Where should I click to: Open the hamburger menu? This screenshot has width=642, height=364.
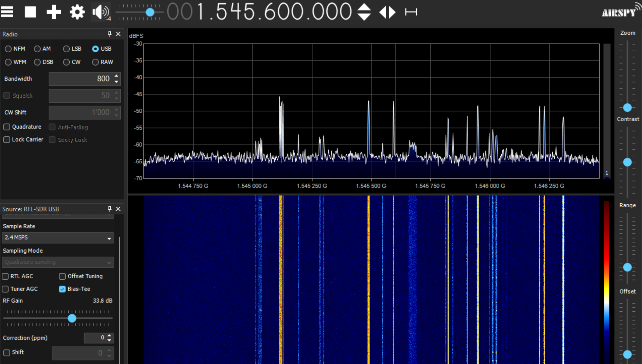coord(7,12)
